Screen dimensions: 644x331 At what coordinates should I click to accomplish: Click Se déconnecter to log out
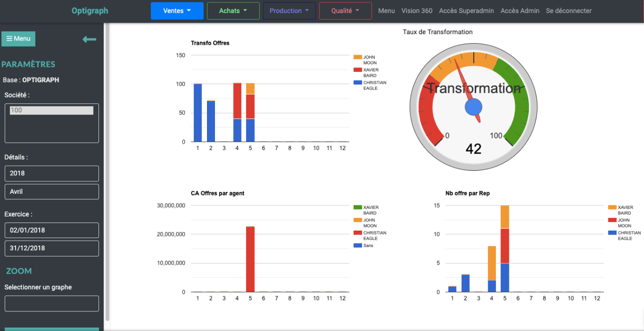click(569, 11)
